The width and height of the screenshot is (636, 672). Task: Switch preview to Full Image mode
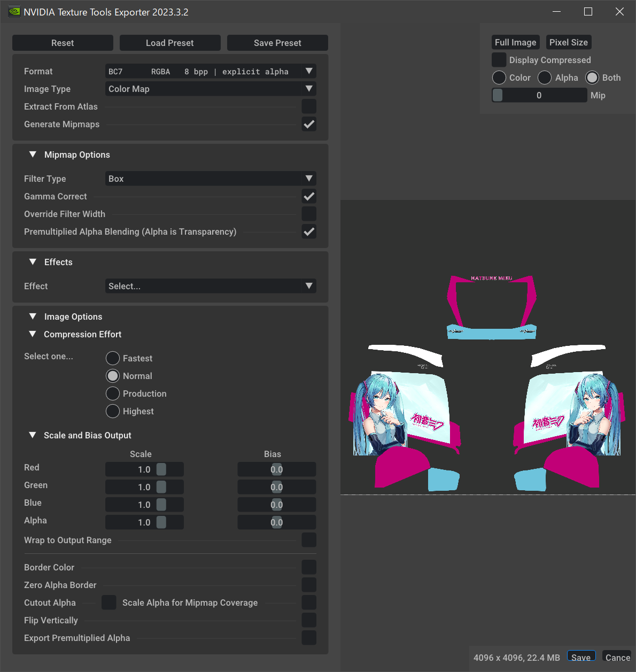pyautogui.click(x=515, y=42)
